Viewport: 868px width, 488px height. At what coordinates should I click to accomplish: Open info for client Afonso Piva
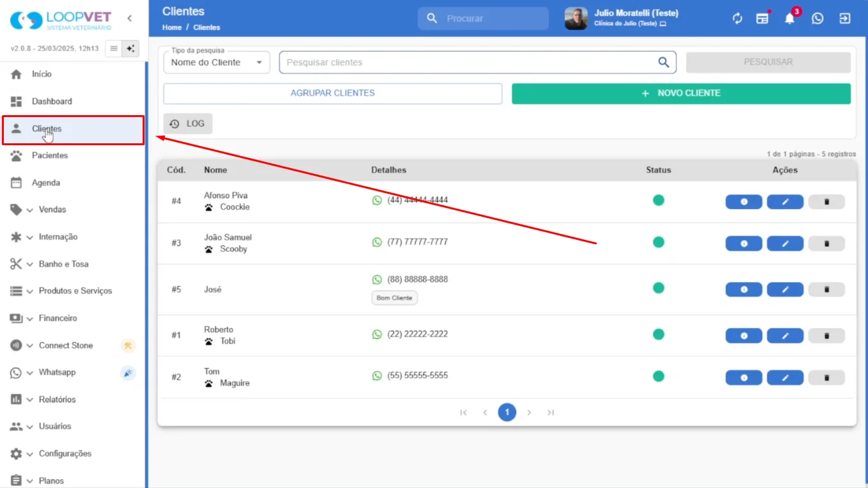point(744,201)
